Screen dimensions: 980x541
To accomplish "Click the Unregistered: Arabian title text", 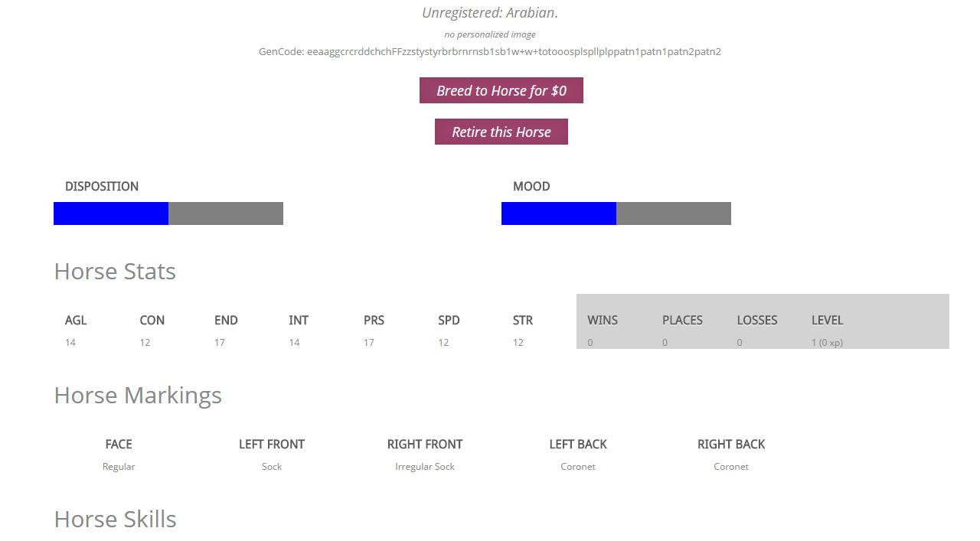I will point(490,13).
